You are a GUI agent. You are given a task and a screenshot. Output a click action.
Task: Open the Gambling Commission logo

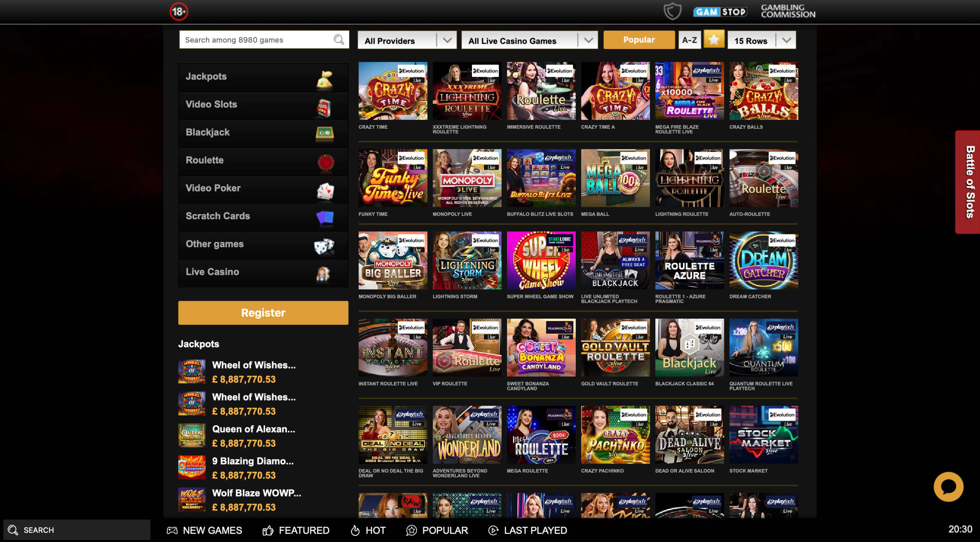pyautogui.click(x=788, y=11)
